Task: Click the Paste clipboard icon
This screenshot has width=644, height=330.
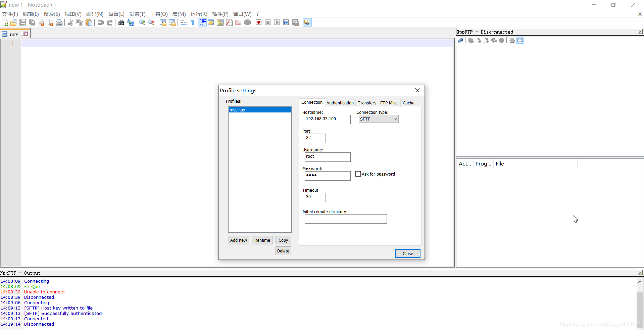Action: 89,22
